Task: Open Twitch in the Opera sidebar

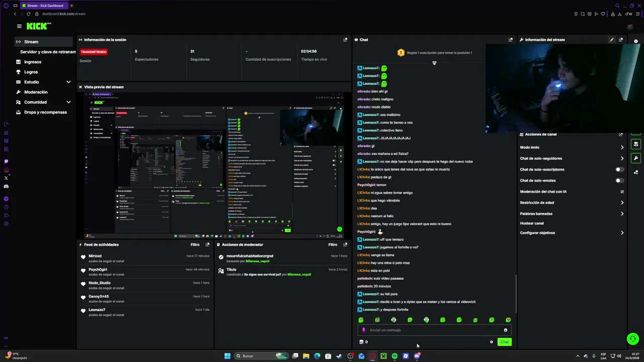Action: pos(6,161)
